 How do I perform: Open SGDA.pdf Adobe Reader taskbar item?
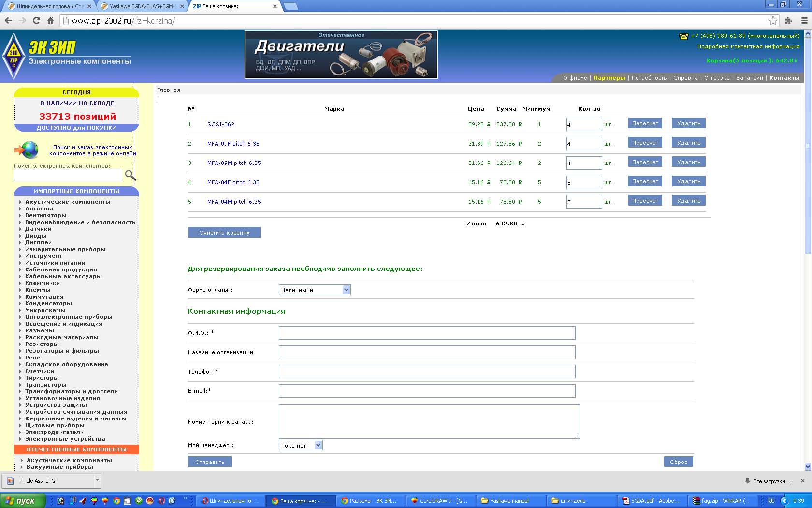[651, 501]
